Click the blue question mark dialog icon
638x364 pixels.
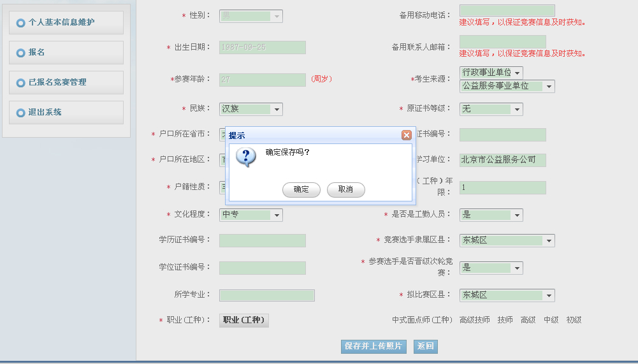coord(245,156)
